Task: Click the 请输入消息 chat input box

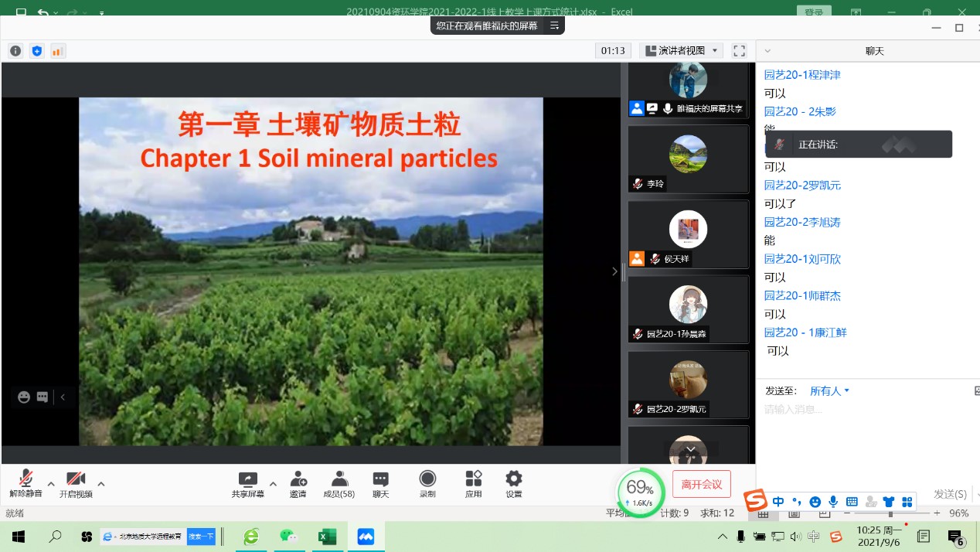Action: point(858,410)
